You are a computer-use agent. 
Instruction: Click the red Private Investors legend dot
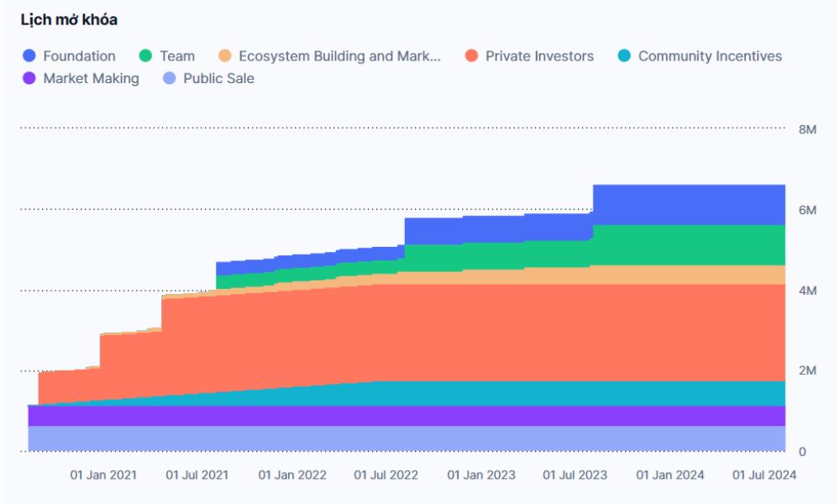click(x=471, y=56)
